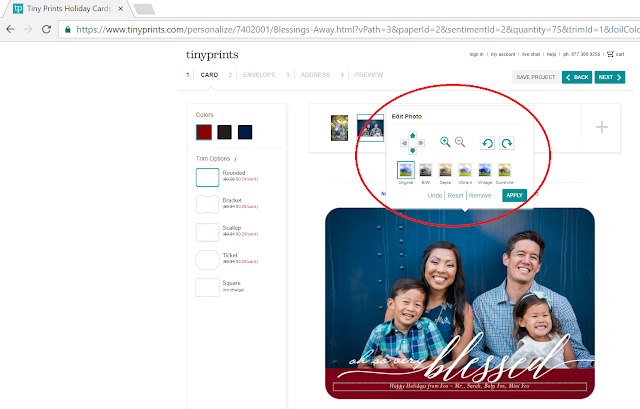Apply the Sepia photo filter
The width and height of the screenshot is (640, 409).
coord(445,170)
